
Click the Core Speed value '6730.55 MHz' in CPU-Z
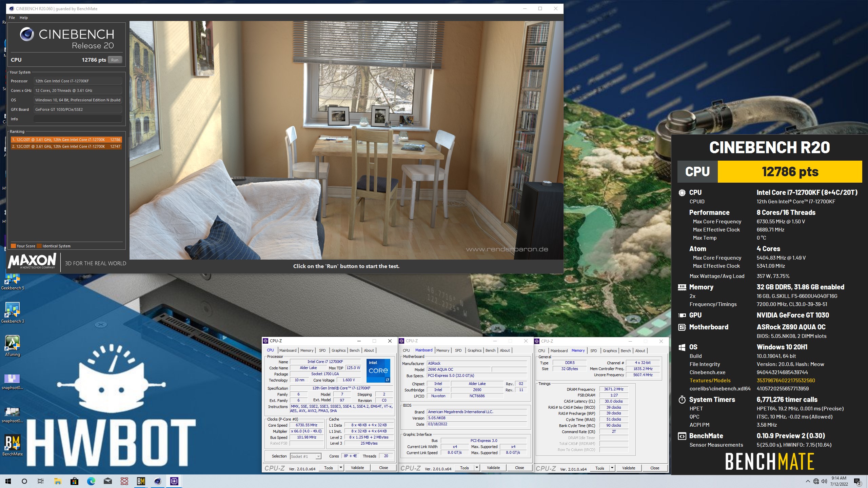click(307, 425)
